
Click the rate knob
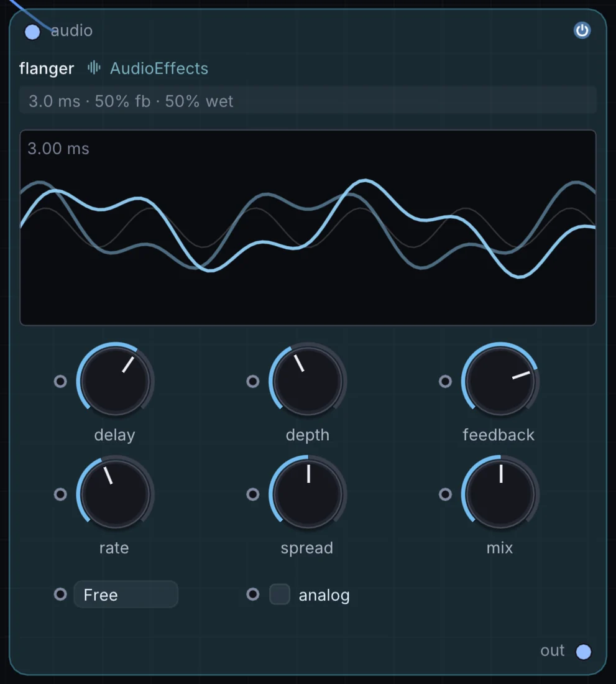coord(115,494)
